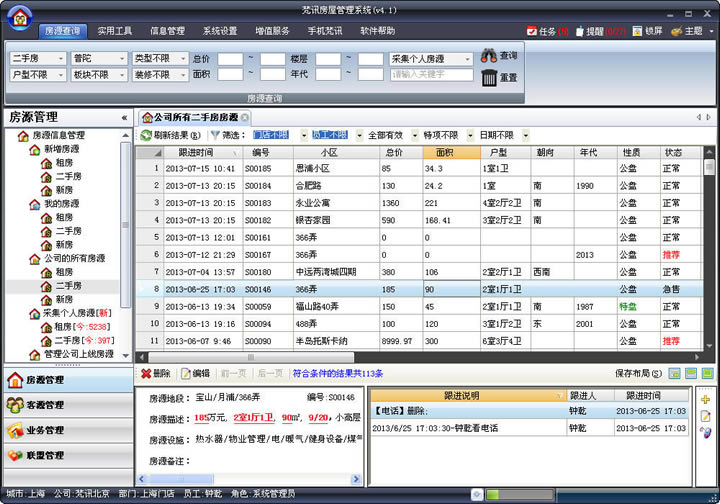Click the 刷新结果 refresh icon
Image resolution: width=720 pixels, height=504 pixels.
pyautogui.click(x=146, y=135)
